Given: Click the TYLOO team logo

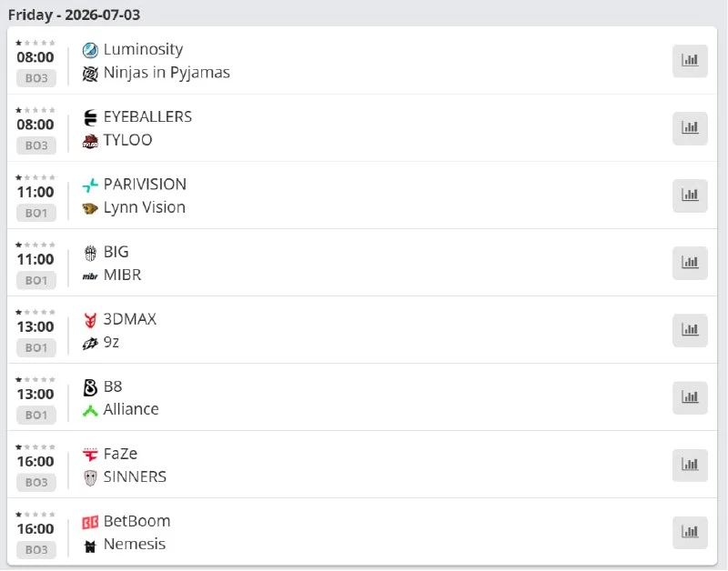Looking at the screenshot, I should [90, 141].
